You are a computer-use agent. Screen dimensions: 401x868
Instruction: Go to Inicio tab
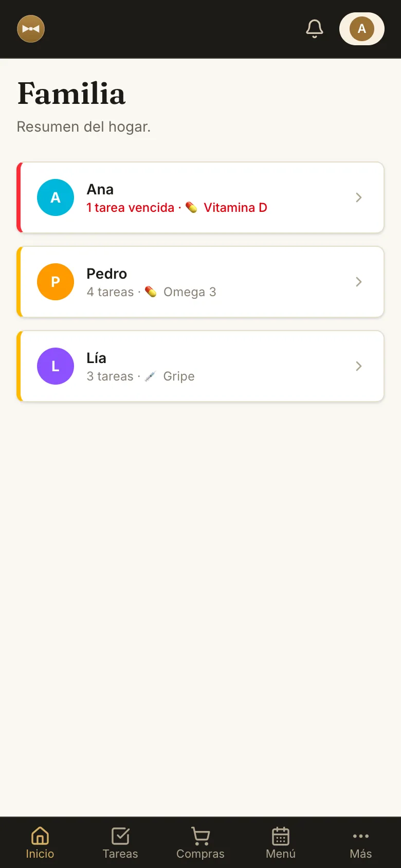pos(40,842)
